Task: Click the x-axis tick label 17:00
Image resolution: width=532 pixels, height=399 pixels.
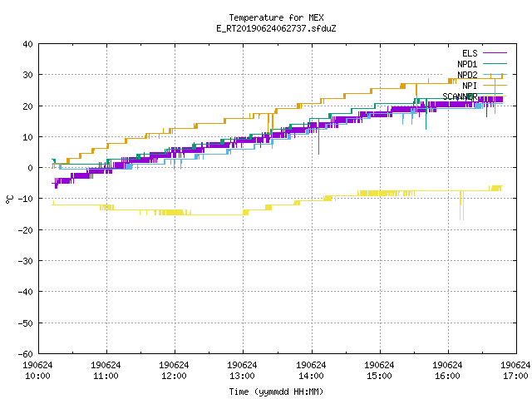Action: click(x=515, y=376)
